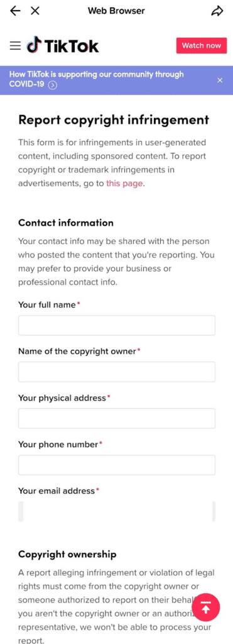
Task: Select the Your physical address input
Action: point(117,418)
